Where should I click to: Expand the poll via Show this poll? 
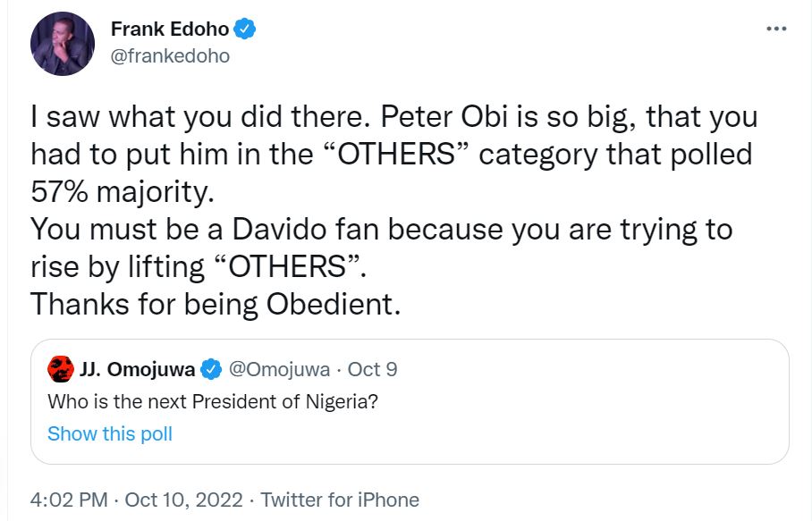[x=110, y=433]
